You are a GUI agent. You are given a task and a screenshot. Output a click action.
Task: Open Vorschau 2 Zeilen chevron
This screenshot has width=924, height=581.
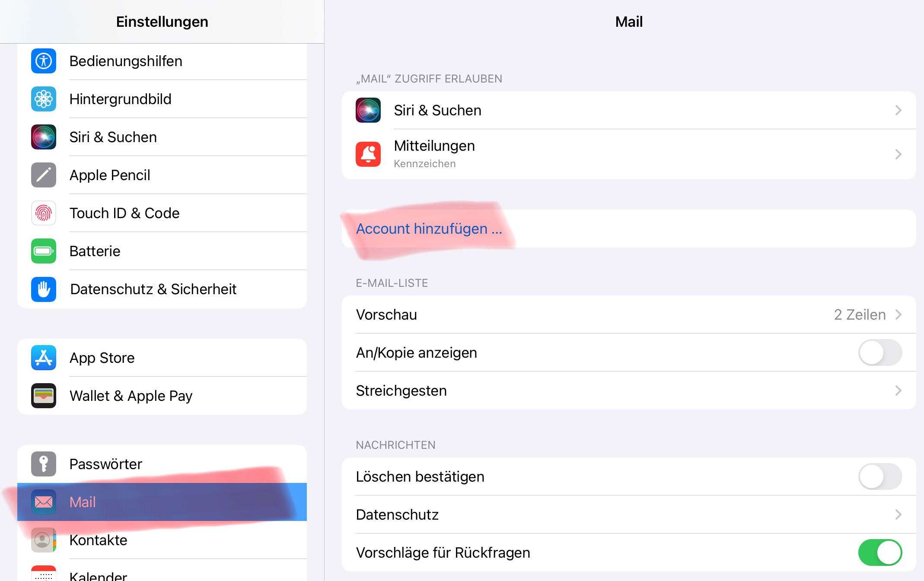tap(899, 314)
